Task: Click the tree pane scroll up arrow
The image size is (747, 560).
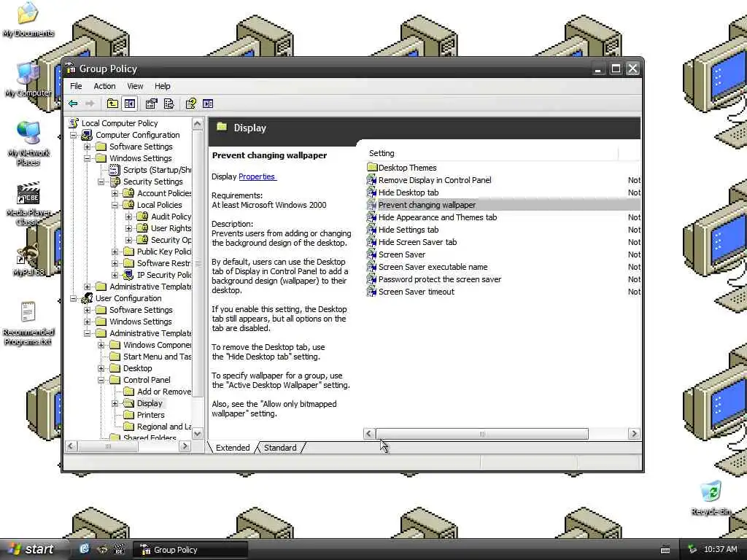Action: [198, 124]
